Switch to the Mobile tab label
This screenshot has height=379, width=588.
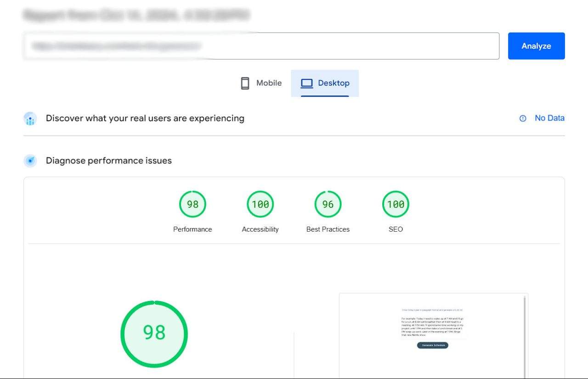pyautogui.click(x=269, y=83)
